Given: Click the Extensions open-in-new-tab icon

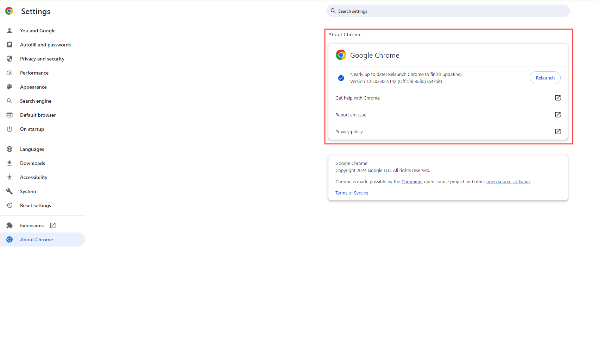Looking at the screenshot, I should coord(53,225).
